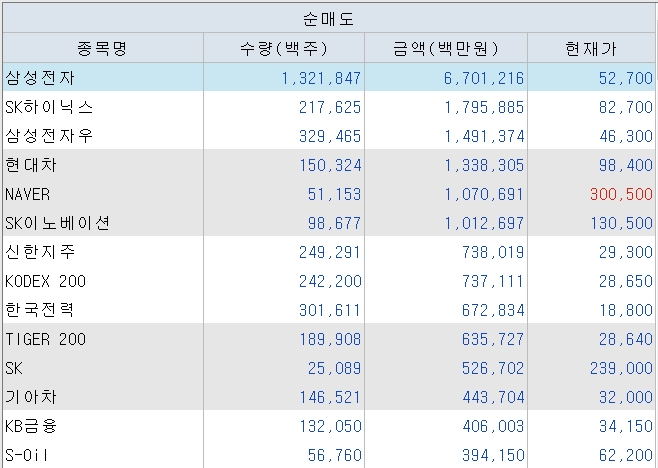658x468 pixels.
Task: Click amount value 1,338,305
Action: pyautogui.click(x=484, y=165)
